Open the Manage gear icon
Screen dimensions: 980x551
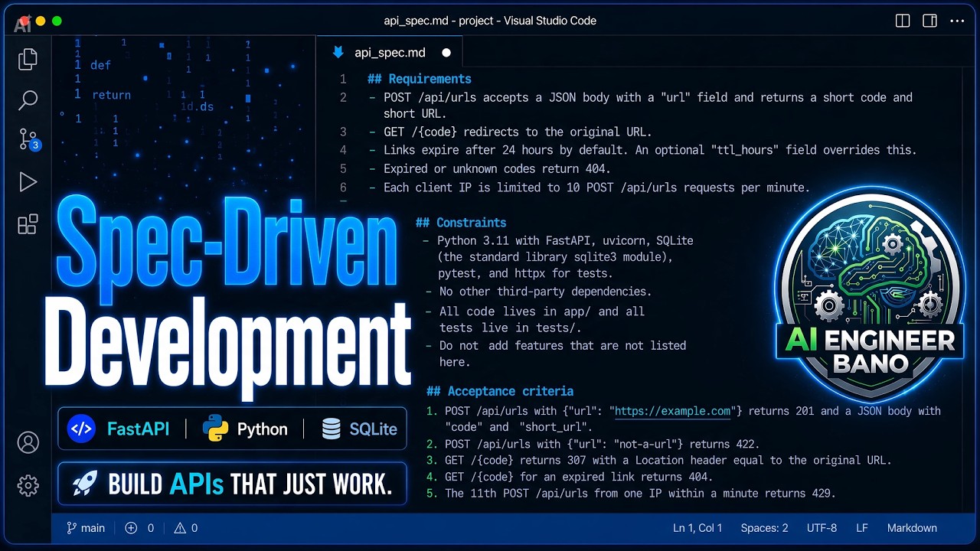tap(28, 485)
